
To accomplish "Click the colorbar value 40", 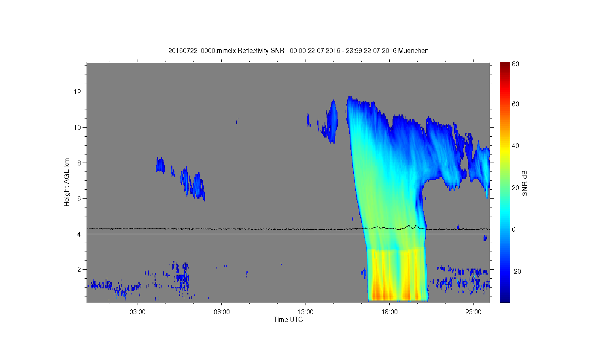I will 516,146.
